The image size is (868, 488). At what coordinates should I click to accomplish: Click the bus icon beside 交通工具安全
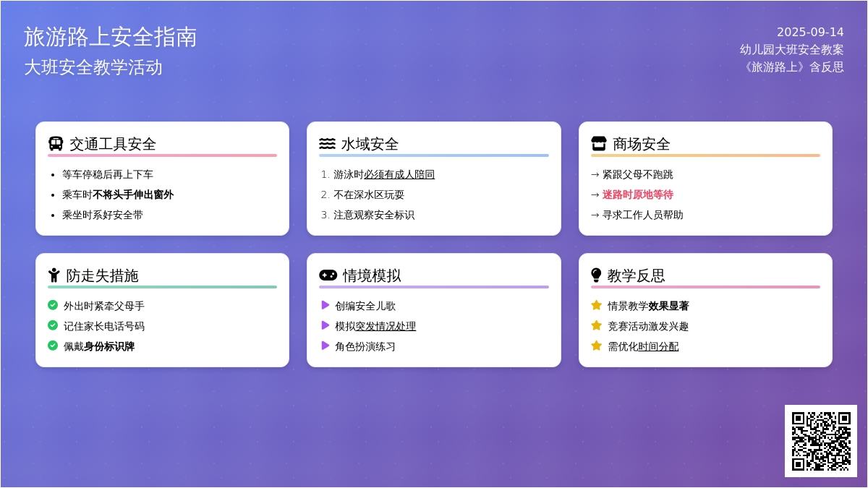coord(56,144)
